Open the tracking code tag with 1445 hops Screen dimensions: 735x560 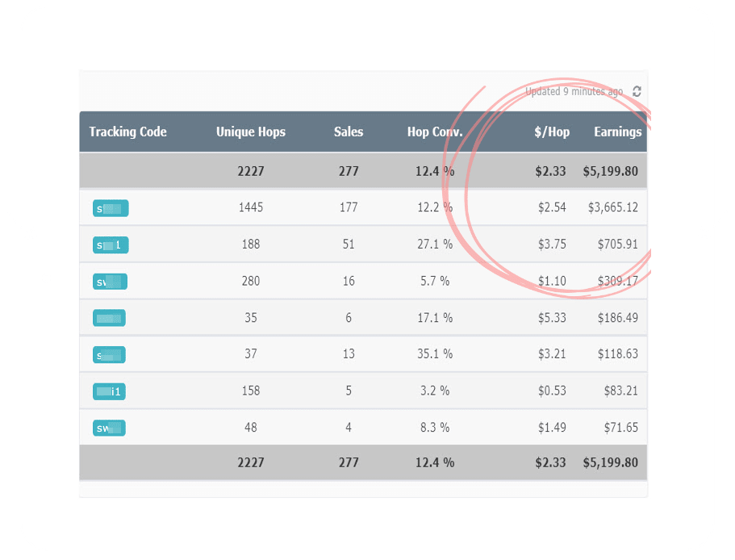point(111,208)
